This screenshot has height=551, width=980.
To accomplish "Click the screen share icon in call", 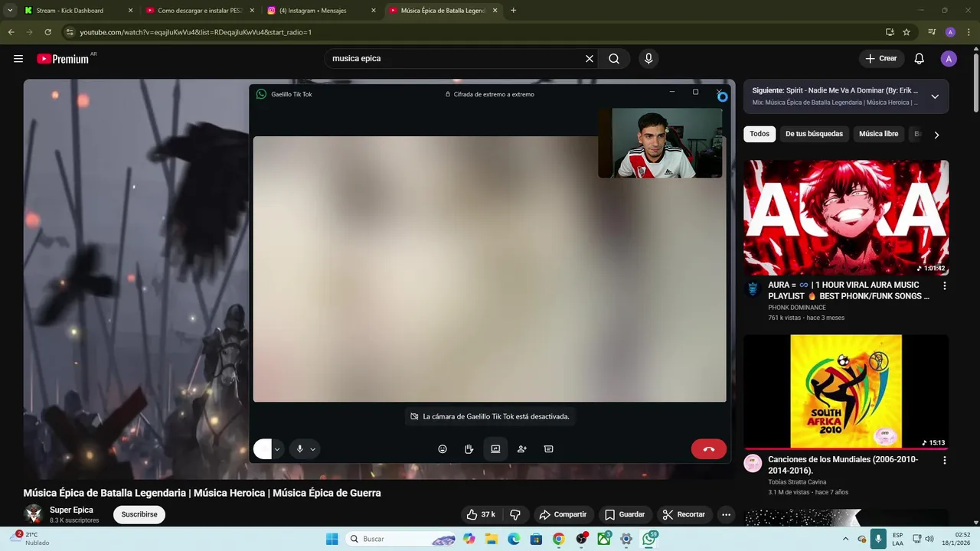I will point(495,449).
